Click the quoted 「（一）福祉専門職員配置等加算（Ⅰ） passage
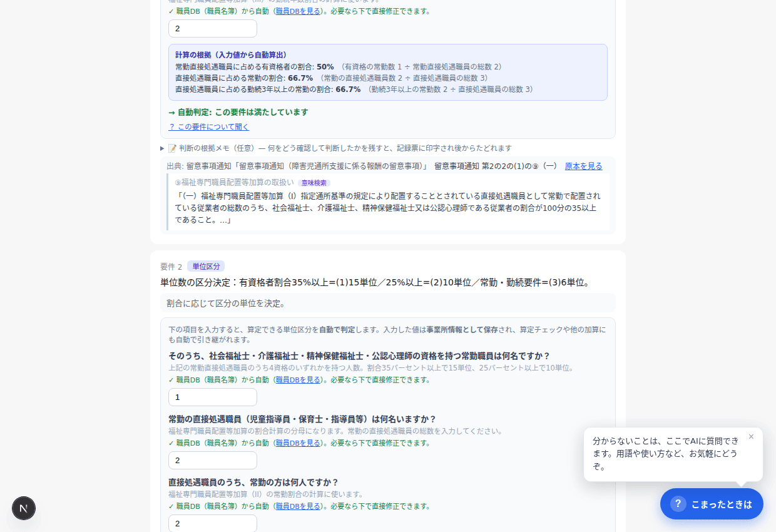The width and height of the screenshot is (776, 532). pyautogui.click(x=388, y=208)
